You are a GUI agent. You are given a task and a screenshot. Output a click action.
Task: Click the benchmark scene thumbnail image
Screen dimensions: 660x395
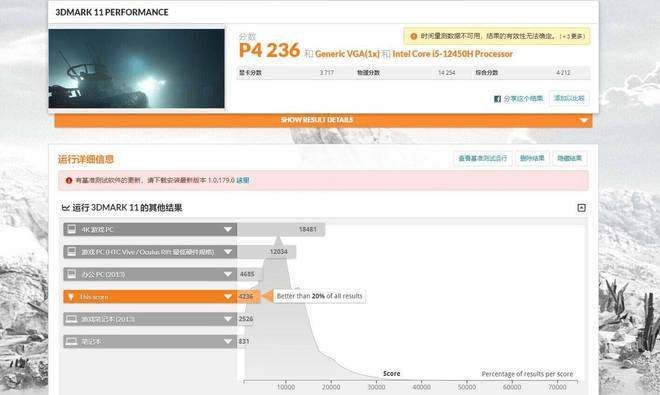[136, 69]
